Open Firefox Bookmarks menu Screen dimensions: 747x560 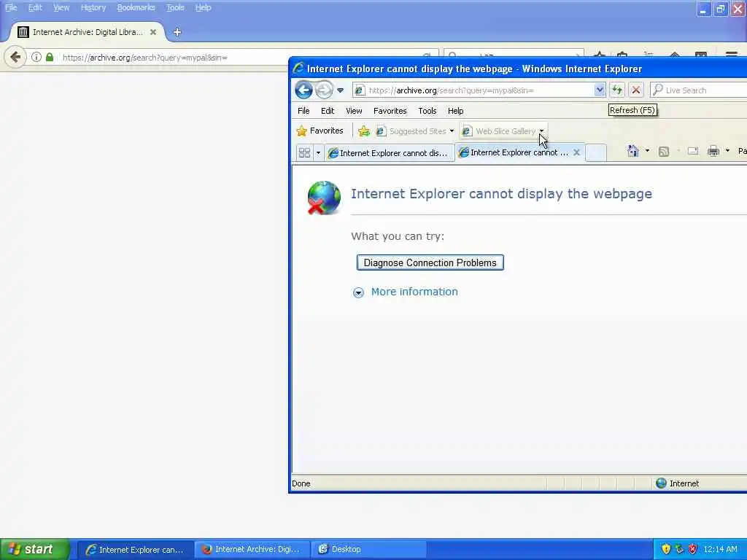[x=136, y=7]
